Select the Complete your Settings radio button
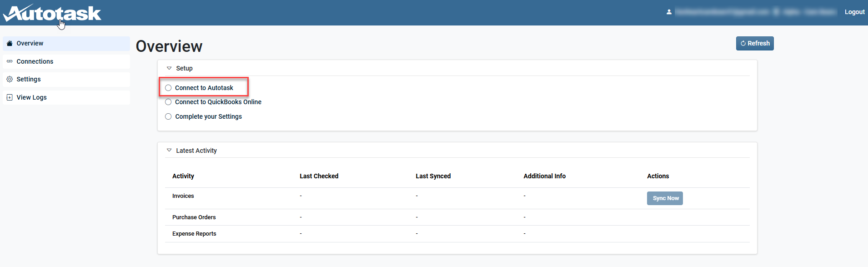 [x=168, y=116]
